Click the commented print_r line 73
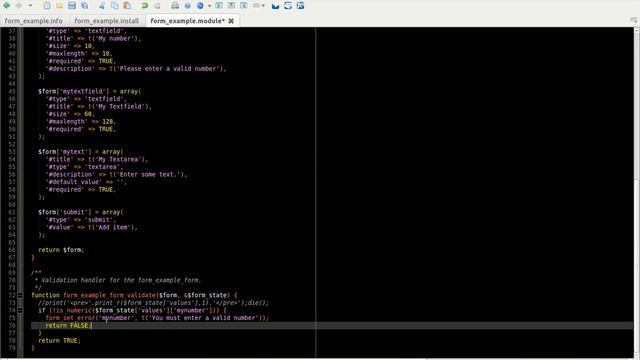 tap(153, 303)
